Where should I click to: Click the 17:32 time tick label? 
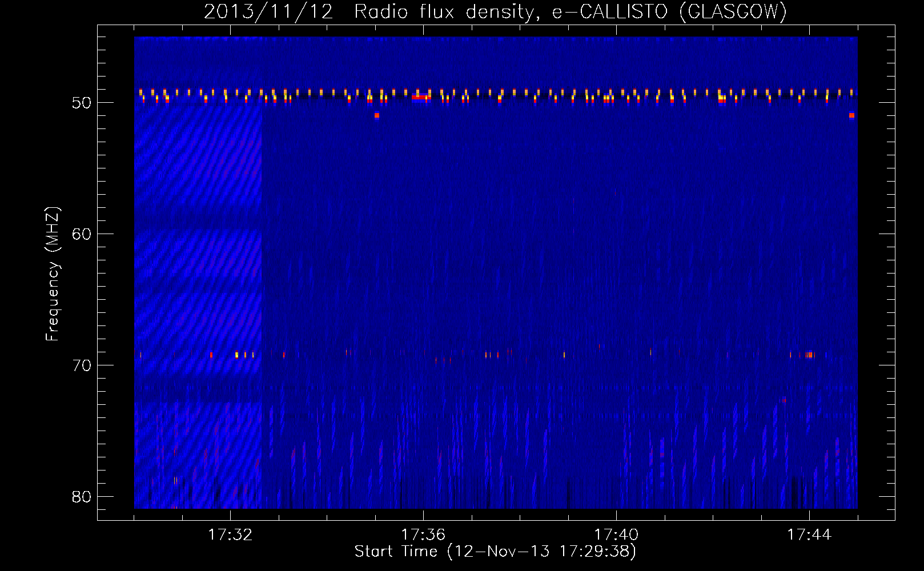(230, 535)
